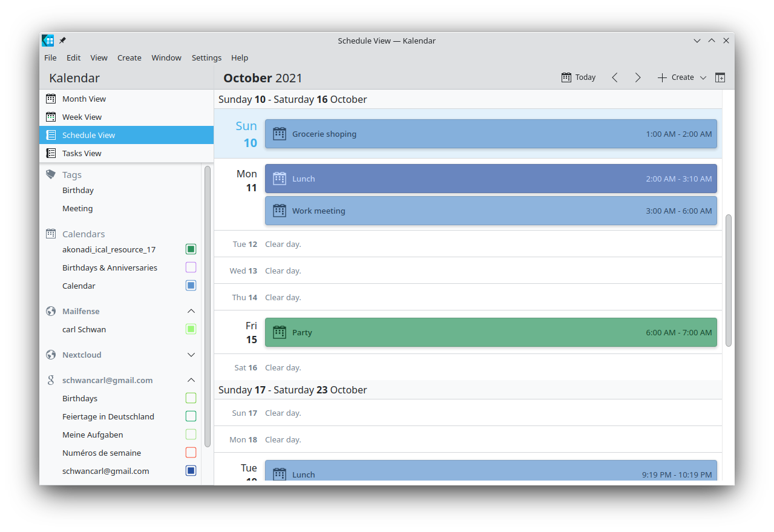
Task: Click the pin icon in title bar
Action: pos(62,41)
